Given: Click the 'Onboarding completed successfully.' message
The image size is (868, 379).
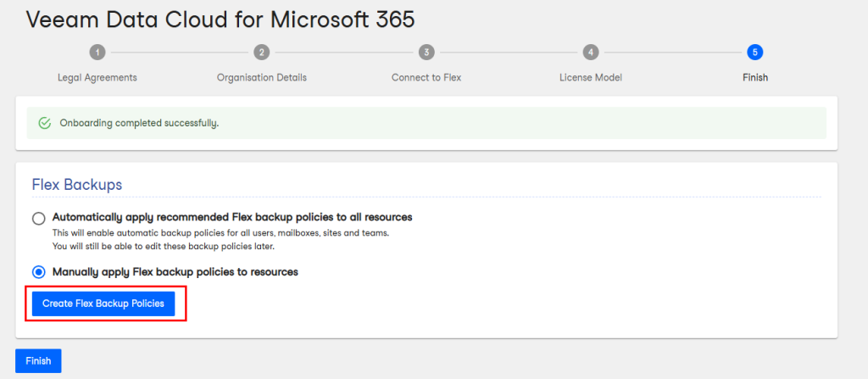Looking at the screenshot, I should (140, 123).
